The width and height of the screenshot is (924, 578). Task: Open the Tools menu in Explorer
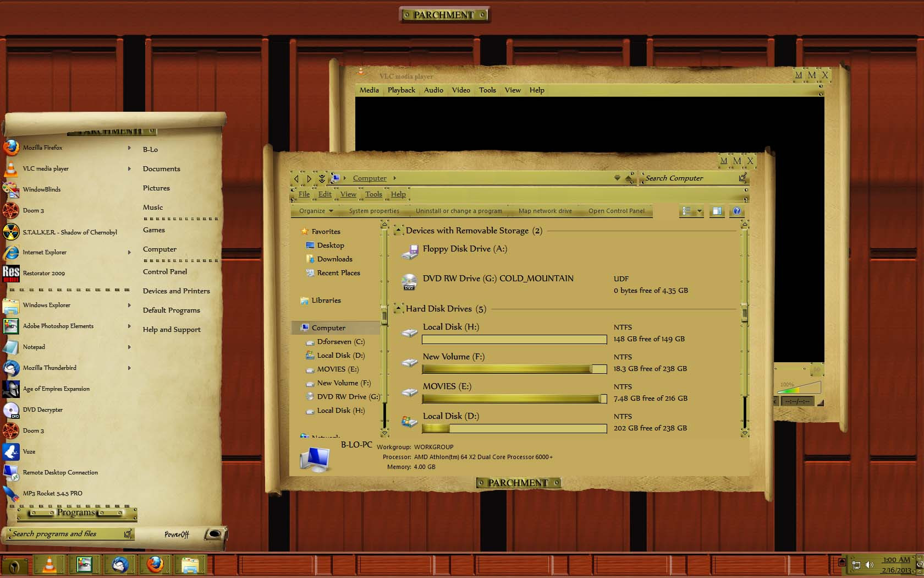[x=373, y=194]
